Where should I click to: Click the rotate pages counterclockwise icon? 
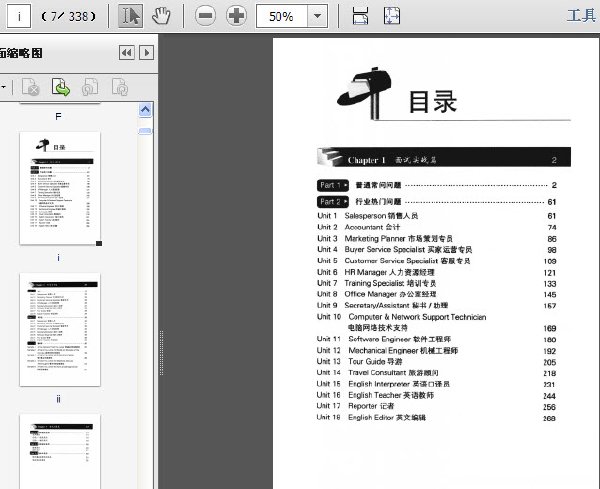[x=90, y=87]
